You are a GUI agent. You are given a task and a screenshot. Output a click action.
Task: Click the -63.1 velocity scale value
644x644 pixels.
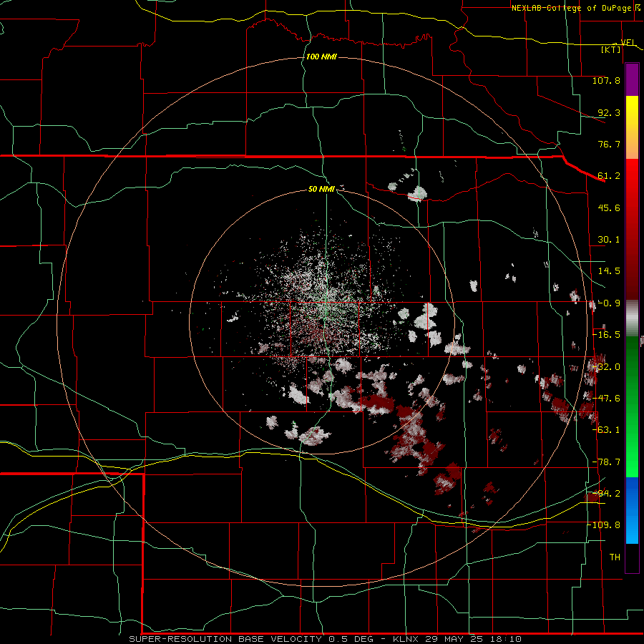tap(606, 430)
